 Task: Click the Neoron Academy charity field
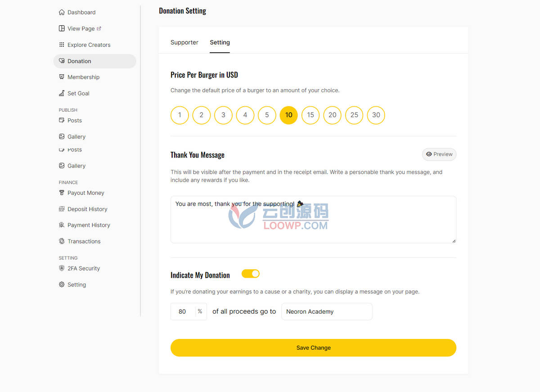click(x=327, y=311)
